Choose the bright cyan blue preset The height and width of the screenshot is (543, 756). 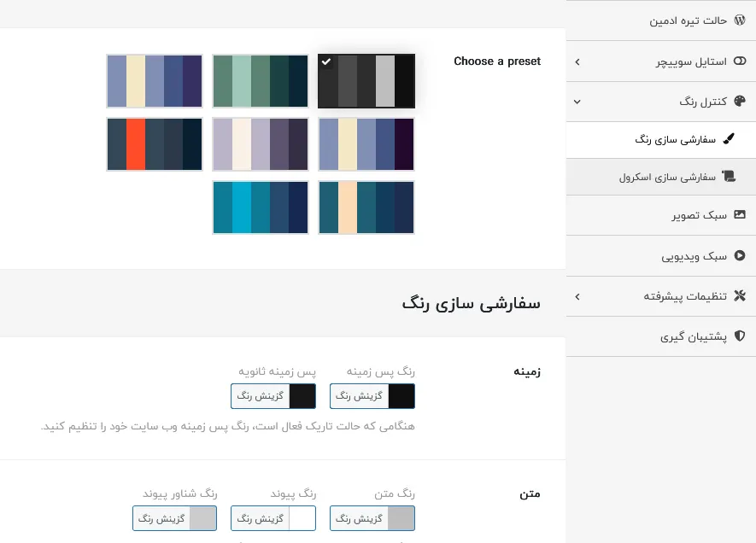261,207
